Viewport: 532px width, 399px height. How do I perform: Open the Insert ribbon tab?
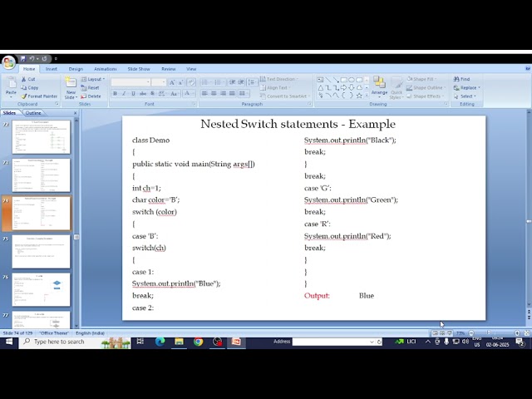[x=52, y=69]
